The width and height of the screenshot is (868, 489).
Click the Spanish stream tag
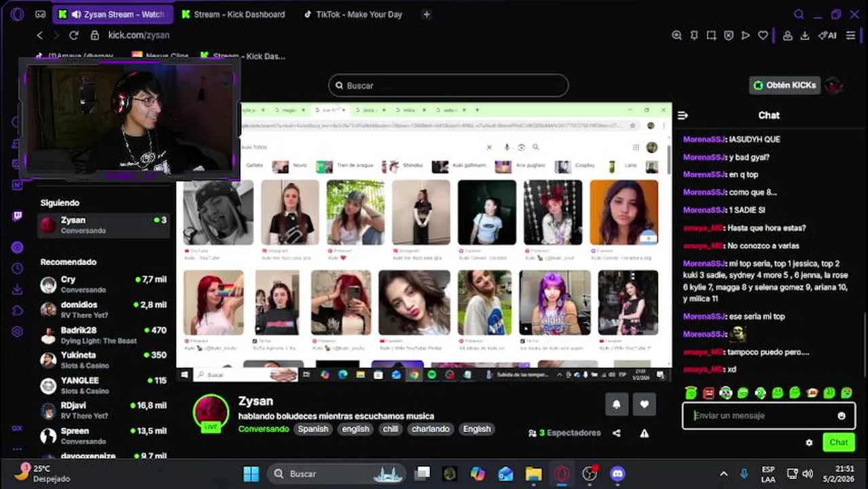[313, 429]
